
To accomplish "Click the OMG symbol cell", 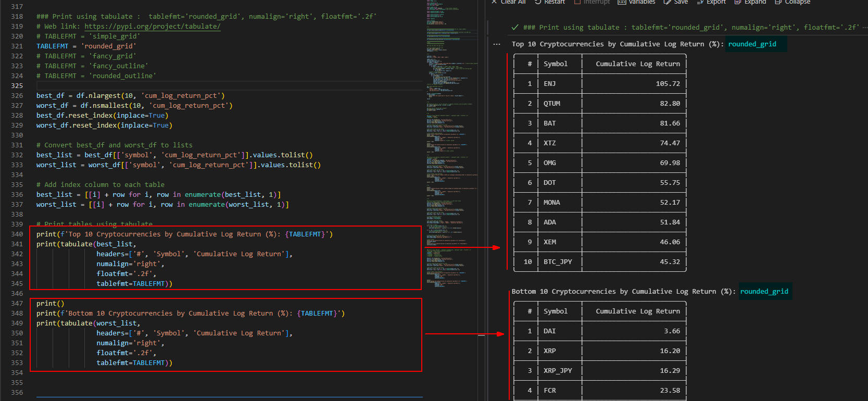I will 549,163.
